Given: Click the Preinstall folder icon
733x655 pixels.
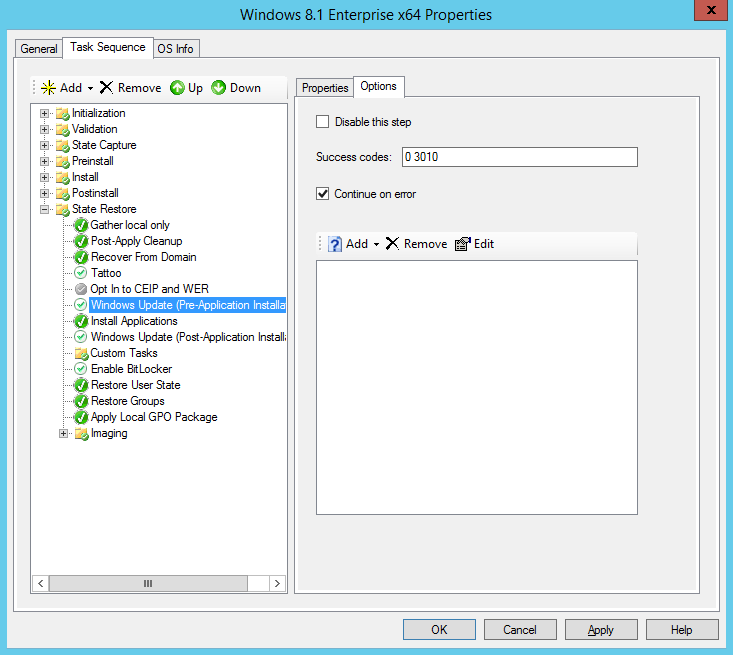Looking at the screenshot, I should (x=63, y=161).
